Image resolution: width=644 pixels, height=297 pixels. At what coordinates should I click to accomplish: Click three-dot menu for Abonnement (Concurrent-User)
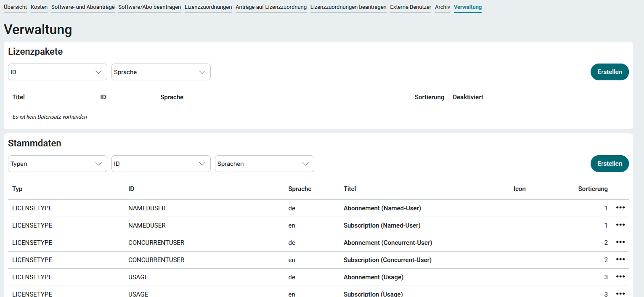click(620, 242)
